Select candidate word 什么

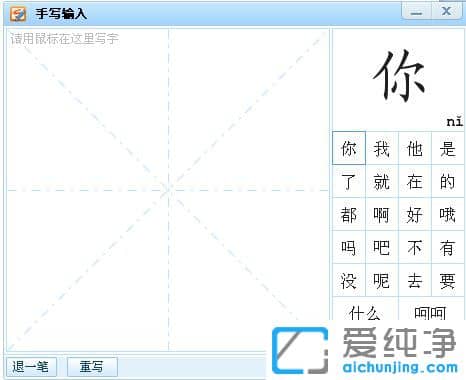(365, 309)
